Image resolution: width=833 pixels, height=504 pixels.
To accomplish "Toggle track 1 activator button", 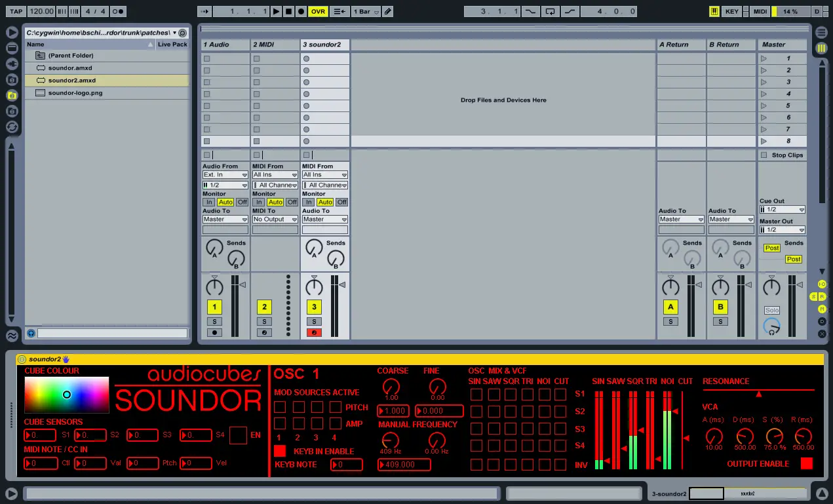I will pos(214,307).
